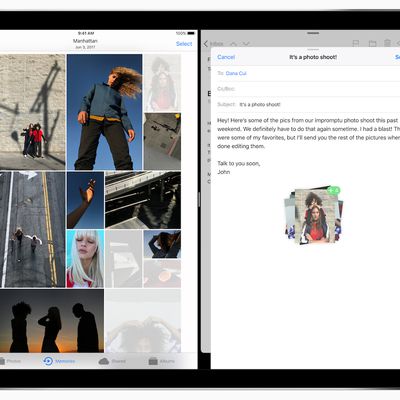Tap the 9:41 AM clock in status bar
This screenshot has height=400, width=400.
pos(86,33)
